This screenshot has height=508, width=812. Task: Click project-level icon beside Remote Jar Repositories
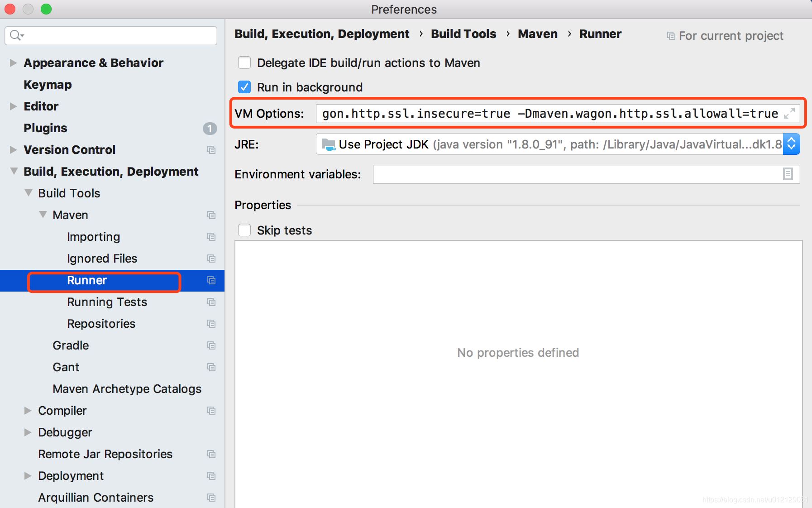211,454
